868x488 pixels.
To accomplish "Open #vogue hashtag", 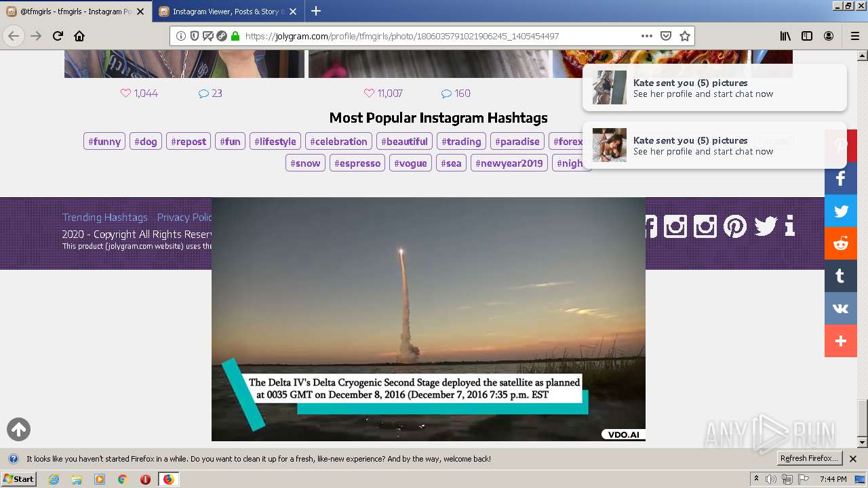I will coord(411,163).
